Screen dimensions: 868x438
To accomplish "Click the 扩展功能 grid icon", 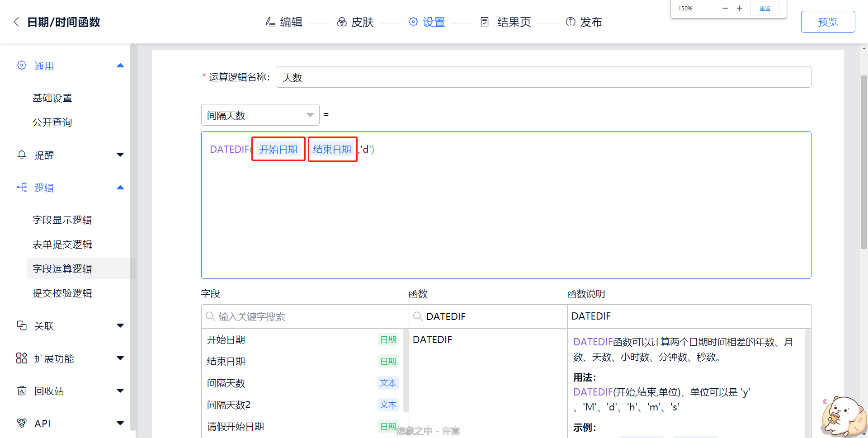I will point(22,358).
